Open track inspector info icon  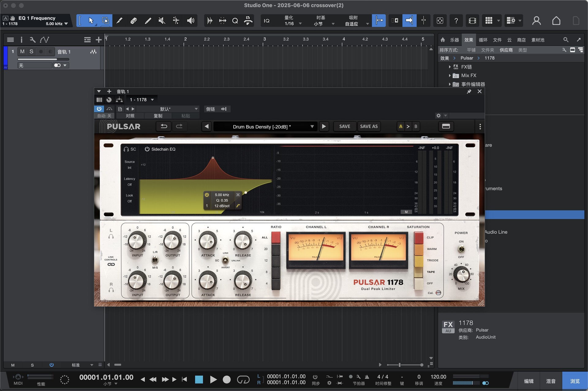(21, 39)
